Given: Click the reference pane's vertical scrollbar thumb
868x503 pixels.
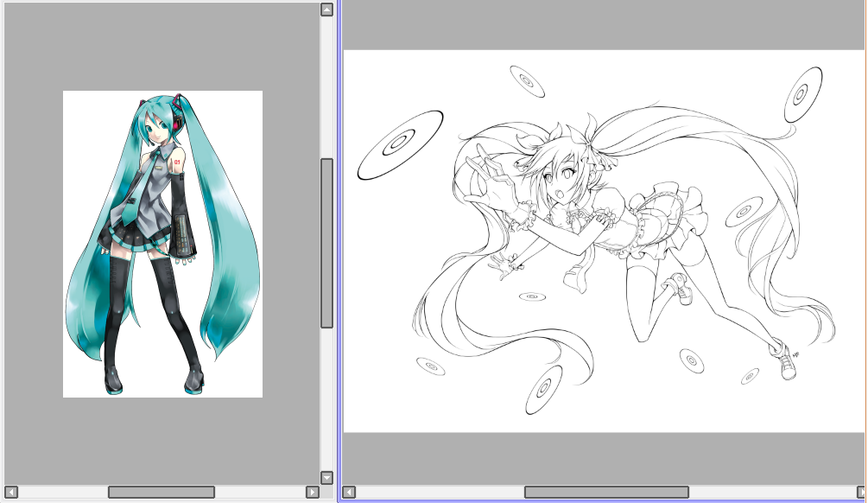Looking at the screenshot, I should point(326,243).
